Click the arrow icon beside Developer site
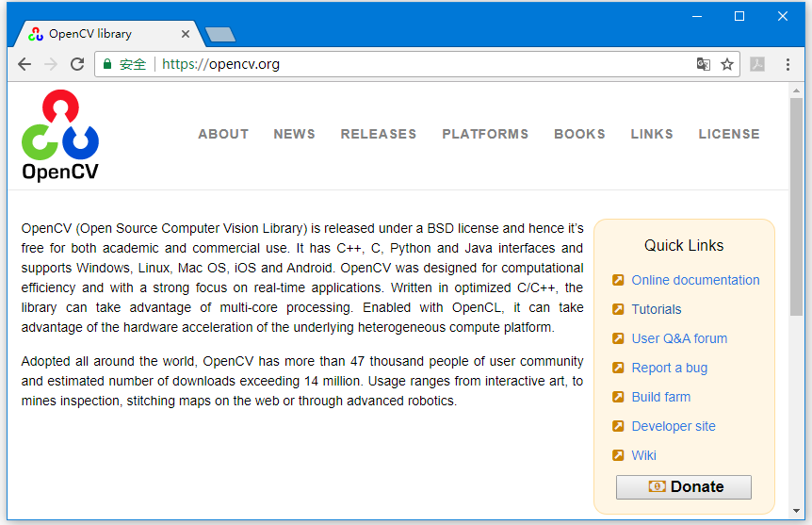Viewport: 812px width, 525px height. tap(618, 426)
